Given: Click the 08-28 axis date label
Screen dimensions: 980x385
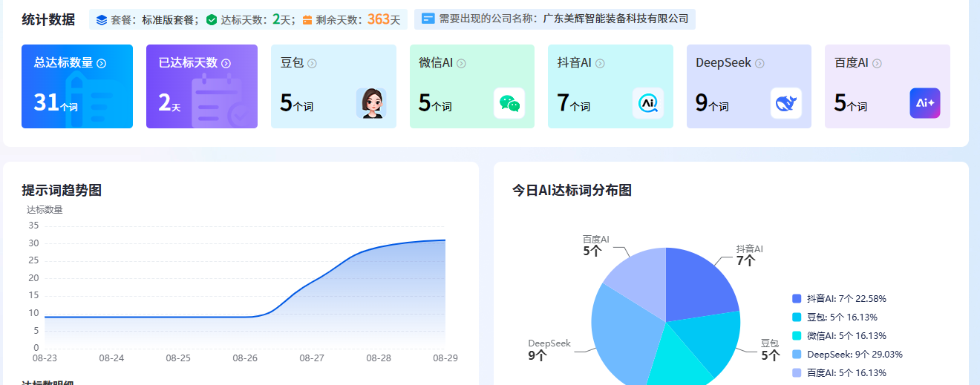Looking at the screenshot, I should [x=379, y=358].
